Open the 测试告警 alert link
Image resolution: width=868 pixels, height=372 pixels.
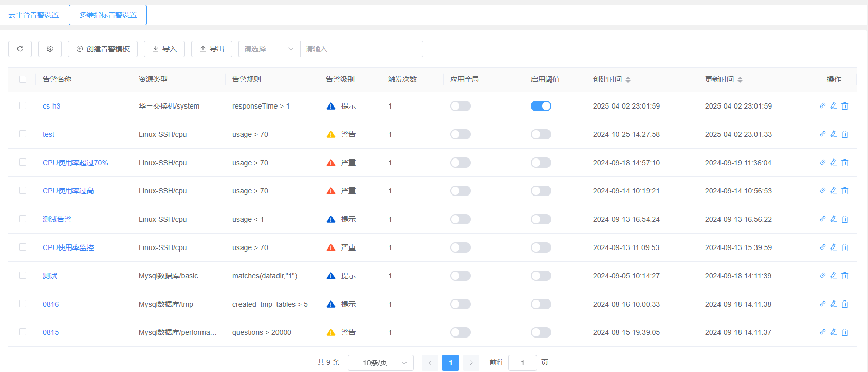tap(57, 219)
